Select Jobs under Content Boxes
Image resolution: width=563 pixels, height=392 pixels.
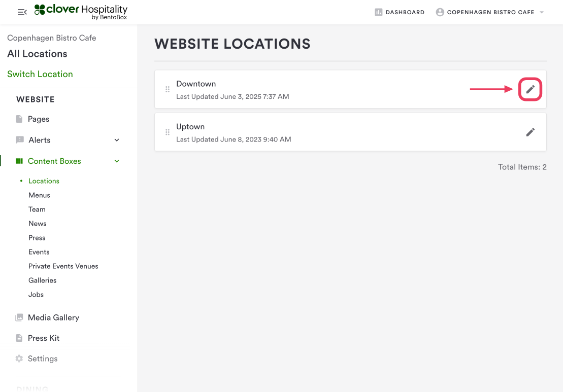point(36,295)
